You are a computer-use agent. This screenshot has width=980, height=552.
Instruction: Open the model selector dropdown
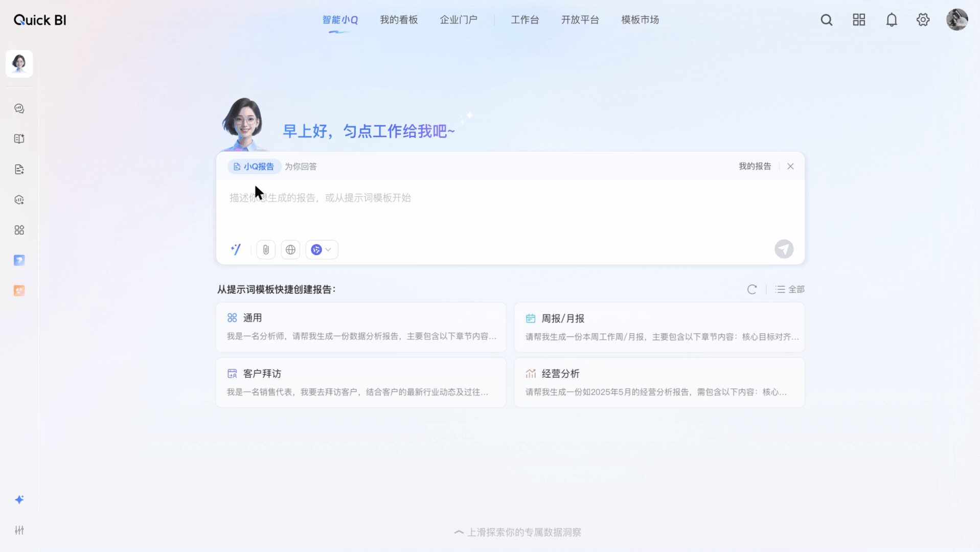coord(322,249)
